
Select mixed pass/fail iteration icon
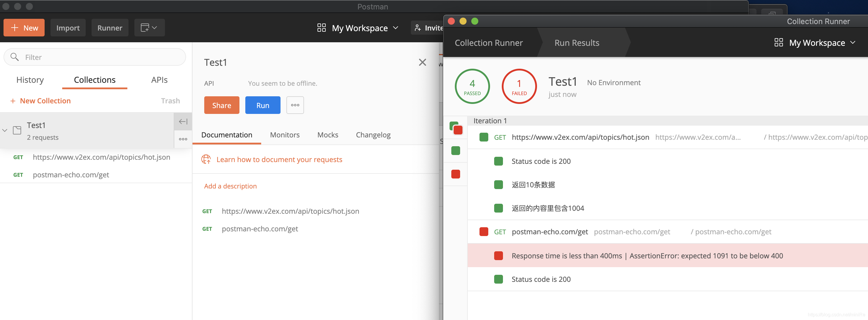[x=456, y=128]
